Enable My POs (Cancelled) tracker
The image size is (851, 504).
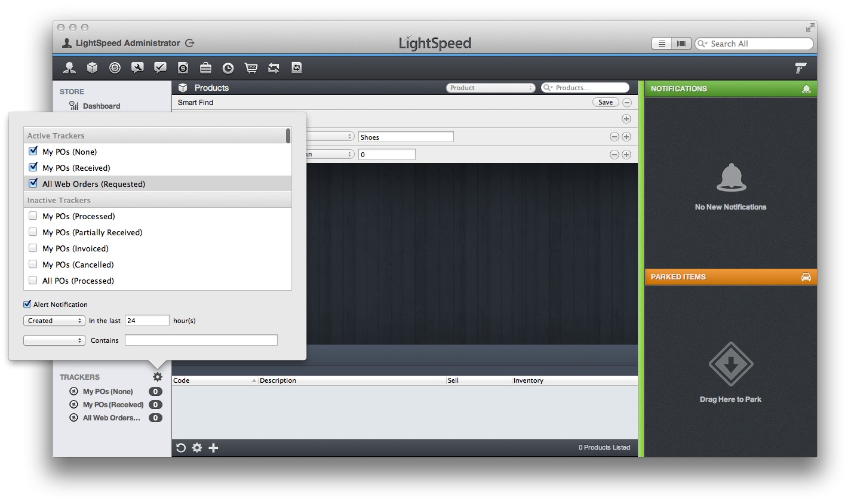click(x=33, y=264)
